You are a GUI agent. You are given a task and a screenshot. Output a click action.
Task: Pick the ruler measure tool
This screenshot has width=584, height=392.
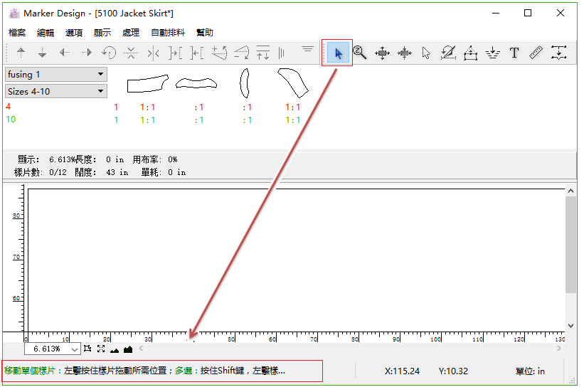(x=536, y=53)
